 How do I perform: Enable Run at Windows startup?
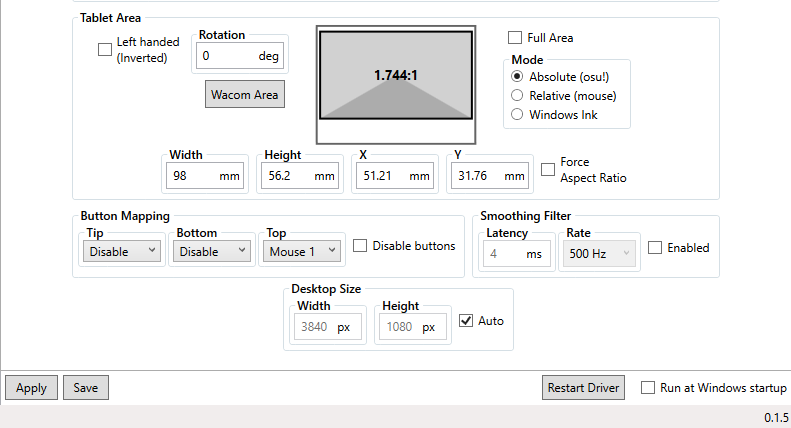648,388
